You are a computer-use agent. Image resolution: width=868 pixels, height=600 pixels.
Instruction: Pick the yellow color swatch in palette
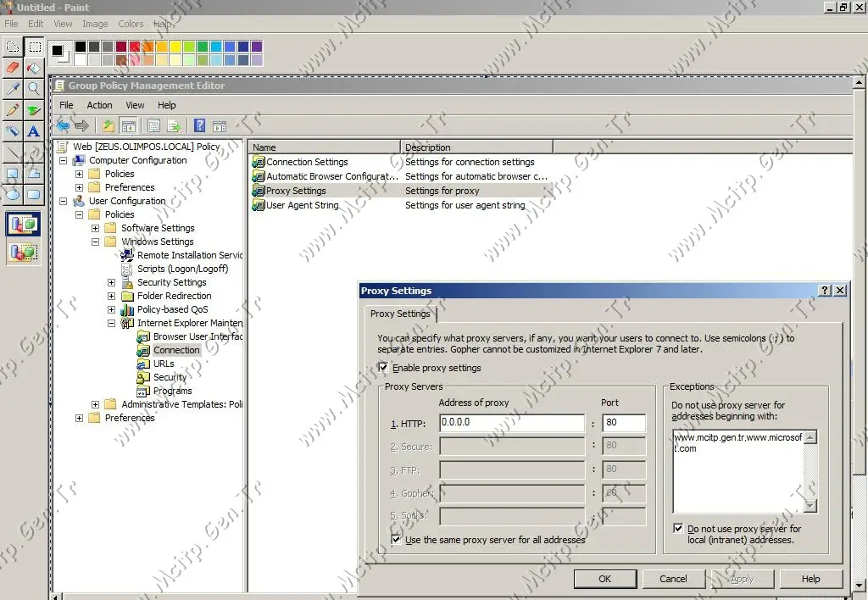[x=175, y=47]
